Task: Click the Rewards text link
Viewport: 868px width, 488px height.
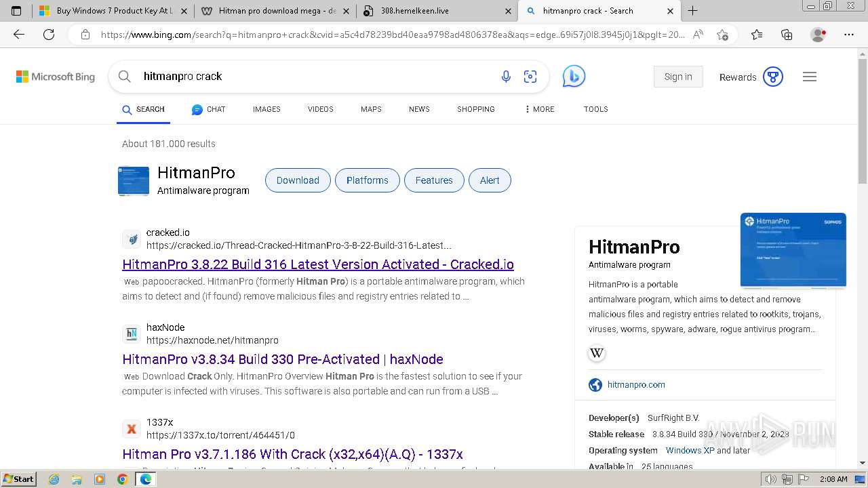Action: 738,77
